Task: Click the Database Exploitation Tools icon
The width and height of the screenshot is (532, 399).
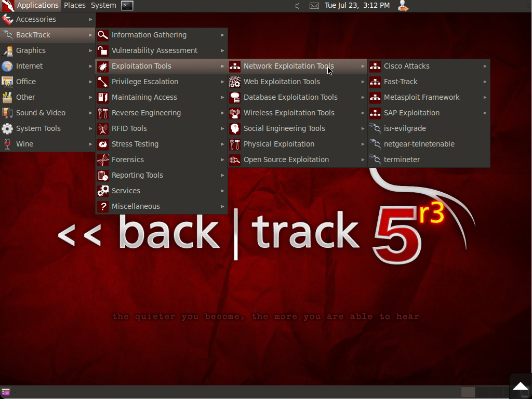Action: tap(235, 97)
